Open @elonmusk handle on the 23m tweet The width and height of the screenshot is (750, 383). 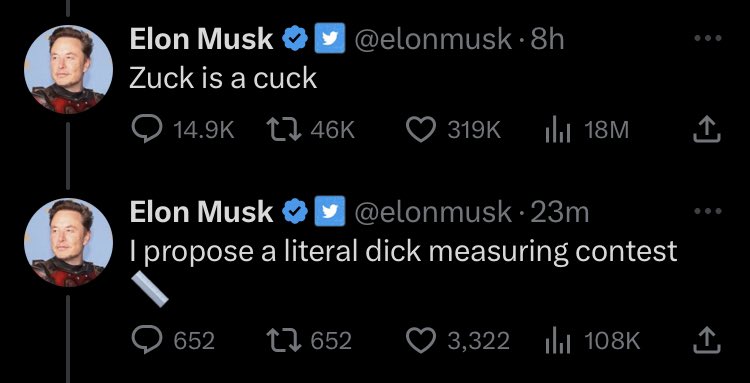point(432,212)
